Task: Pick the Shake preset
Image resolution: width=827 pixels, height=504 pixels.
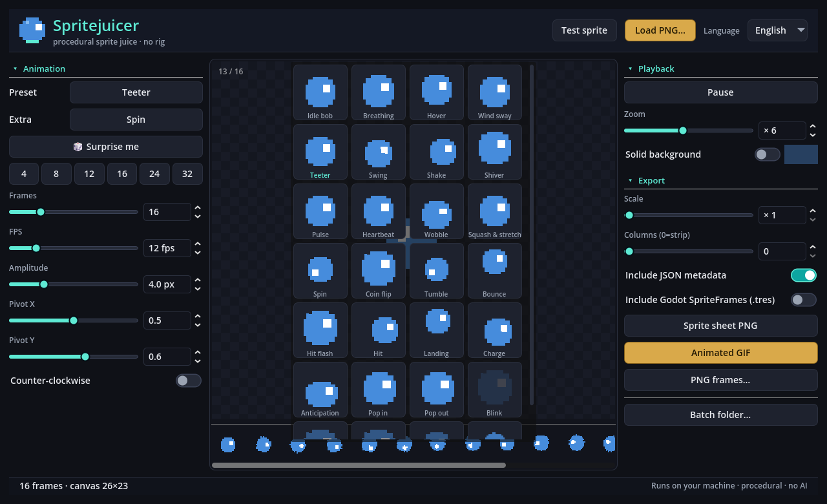Action: click(x=436, y=152)
